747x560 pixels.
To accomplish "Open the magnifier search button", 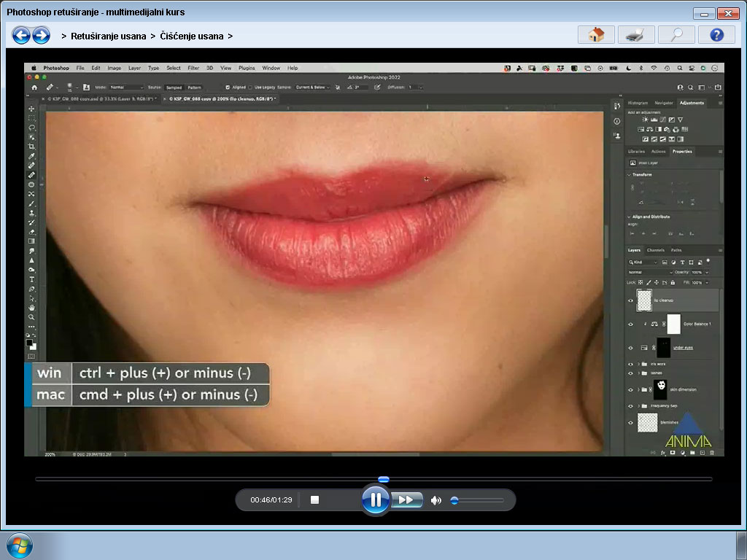I will pos(676,35).
